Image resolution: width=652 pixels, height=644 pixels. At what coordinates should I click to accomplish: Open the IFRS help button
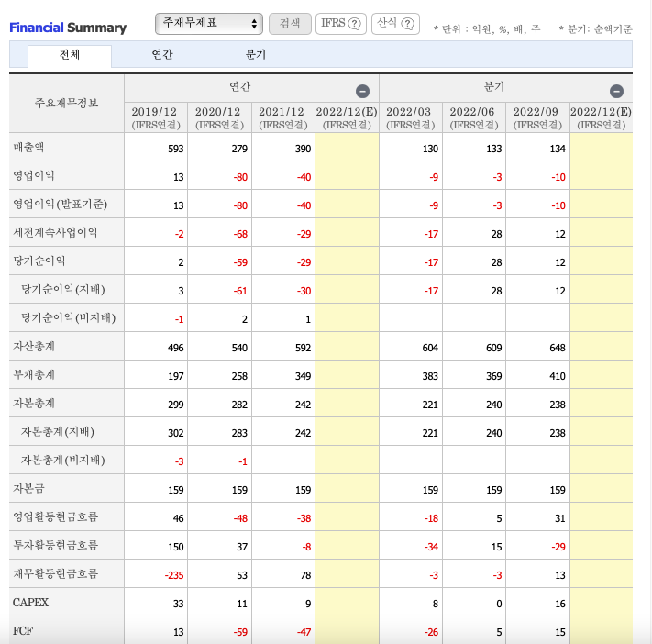point(340,23)
